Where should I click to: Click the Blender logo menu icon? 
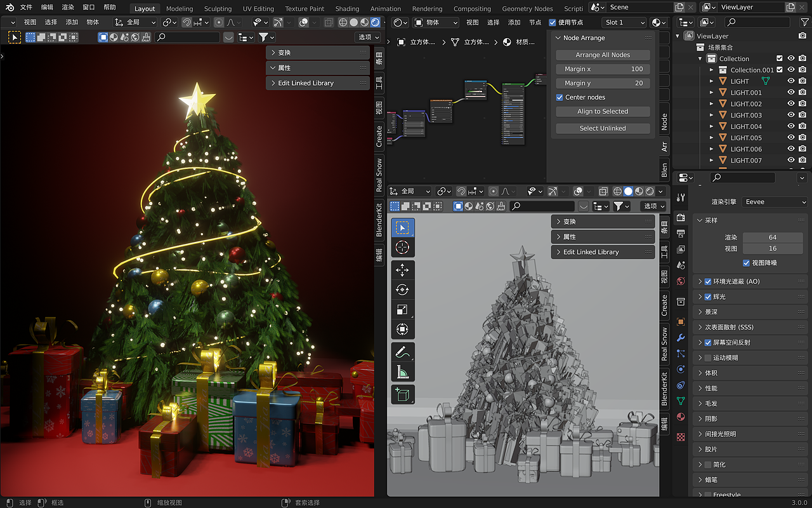coord(11,8)
